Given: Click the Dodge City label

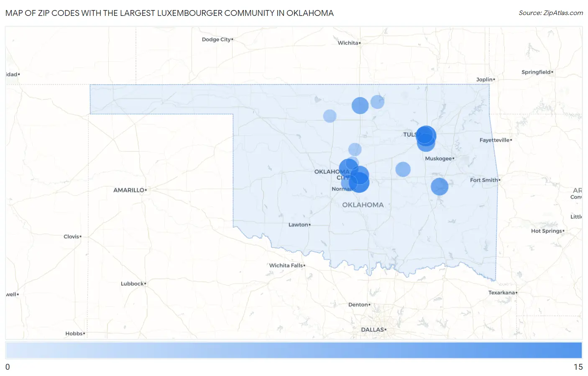Looking at the screenshot, I should (216, 39).
